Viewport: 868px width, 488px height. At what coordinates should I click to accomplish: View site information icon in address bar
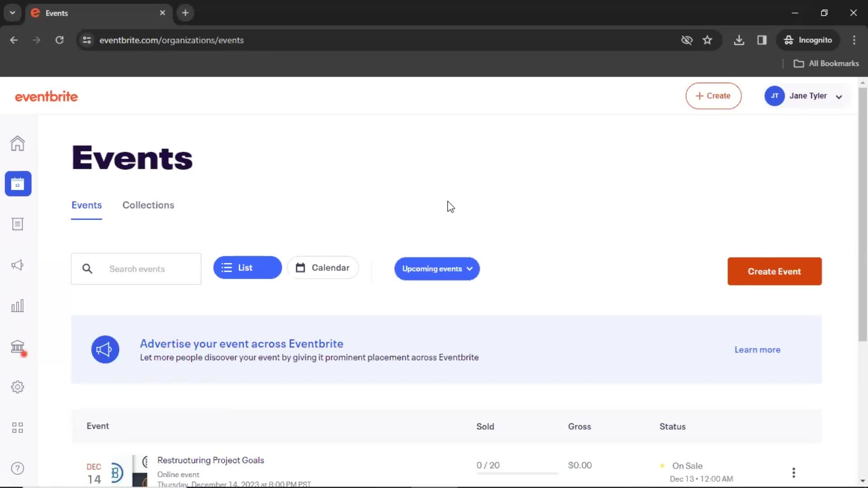pyautogui.click(x=87, y=40)
